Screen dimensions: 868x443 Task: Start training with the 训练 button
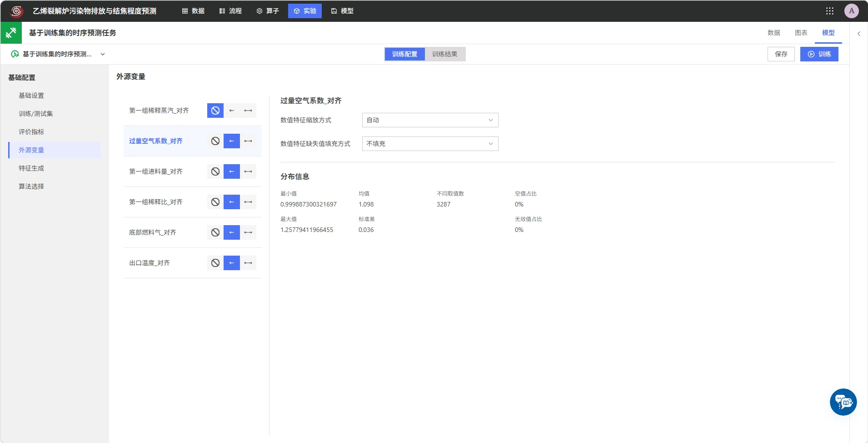[819, 54]
